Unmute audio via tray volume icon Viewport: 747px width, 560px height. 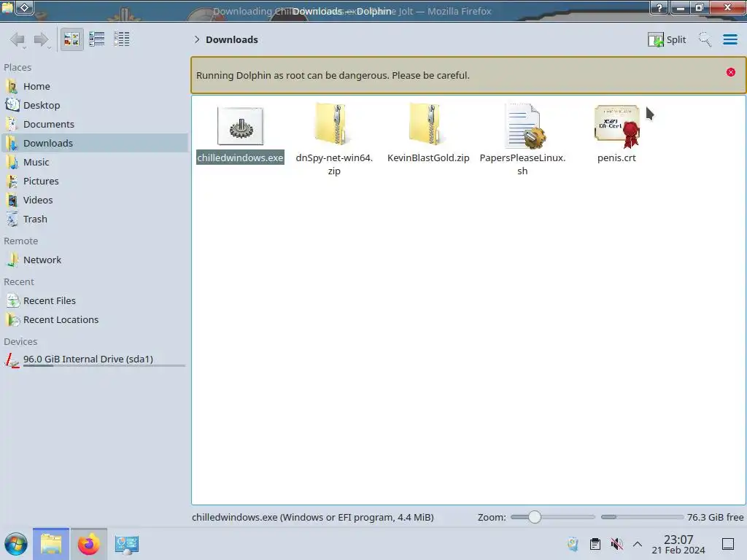(x=616, y=544)
